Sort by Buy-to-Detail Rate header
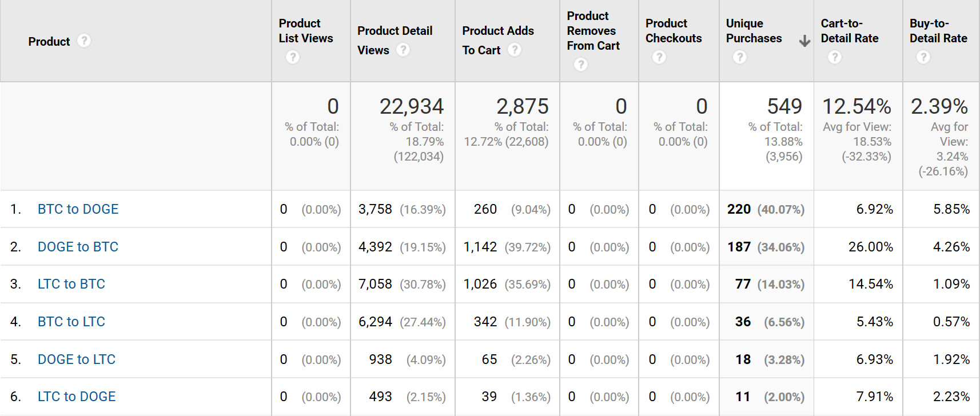Screen dimensions: 980x416 [938, 31]
